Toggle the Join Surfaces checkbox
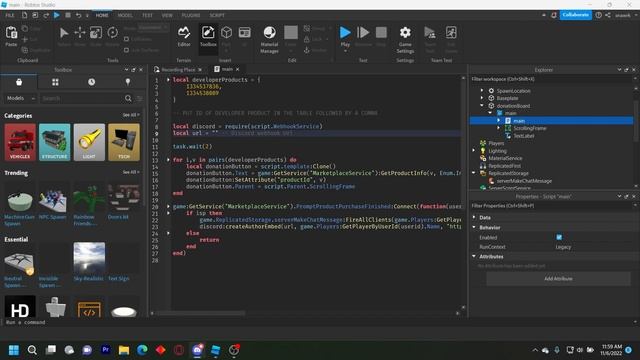The height and width of the screenshot is (360, 640). tap(127, 50)
